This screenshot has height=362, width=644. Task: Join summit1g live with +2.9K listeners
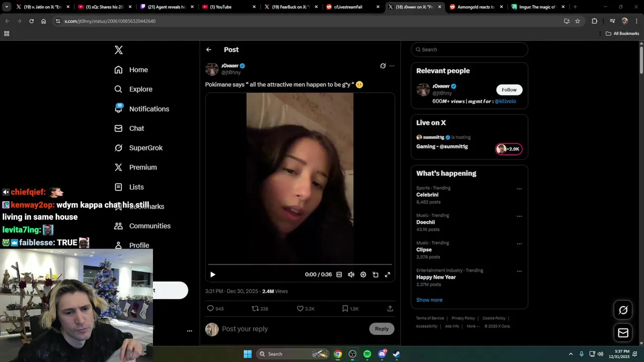[509, 149]
